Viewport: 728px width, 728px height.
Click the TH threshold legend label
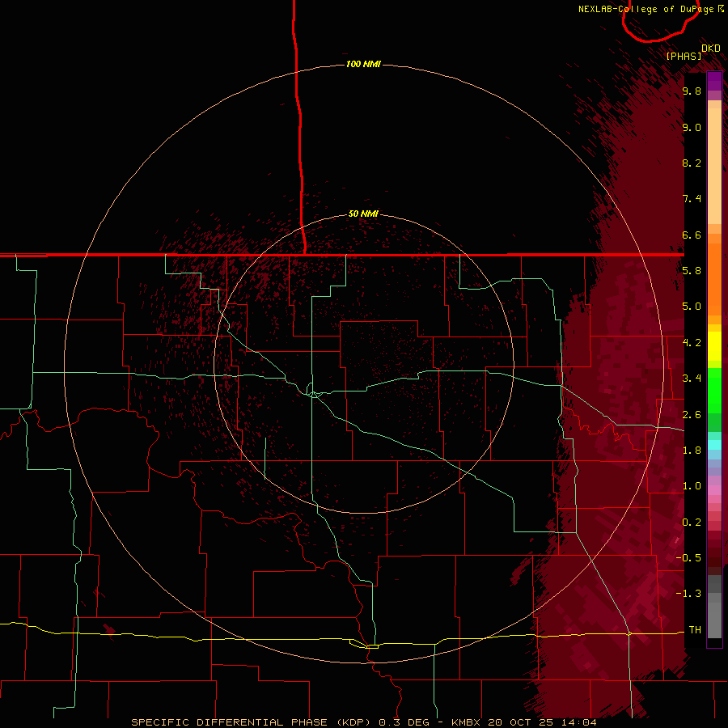[695, 630]
